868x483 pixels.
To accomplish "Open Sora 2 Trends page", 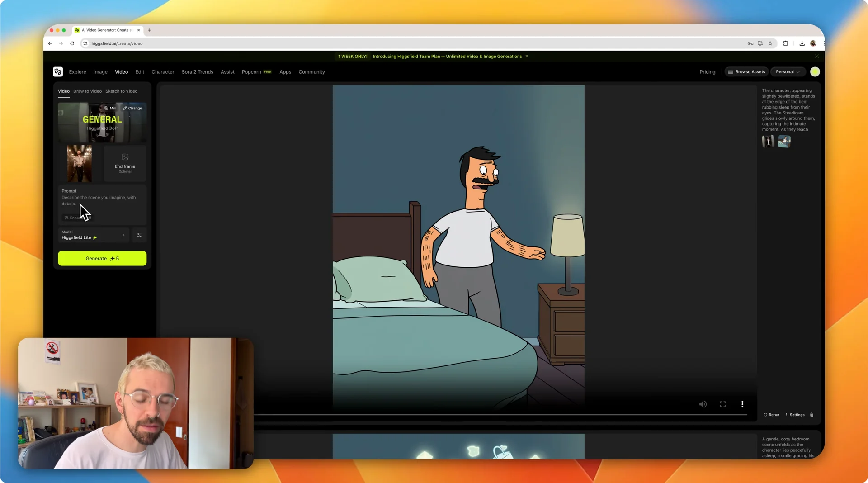I will tap(197, 72).
